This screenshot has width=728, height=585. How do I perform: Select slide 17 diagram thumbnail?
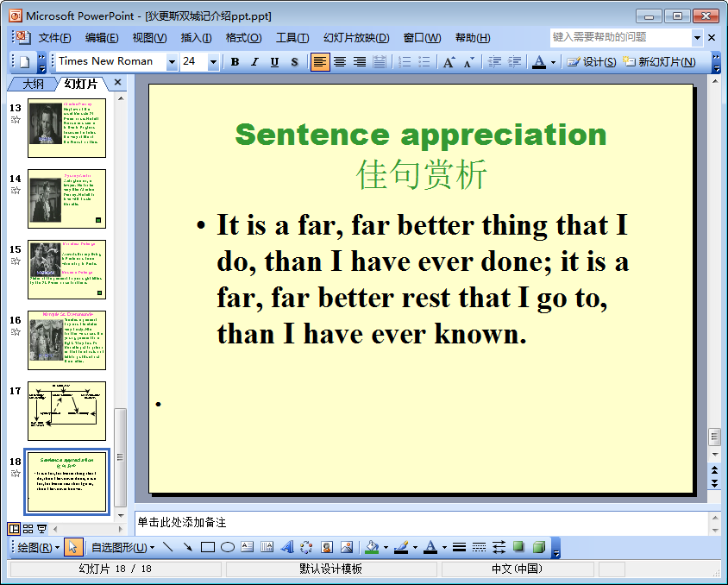(67, 411)
